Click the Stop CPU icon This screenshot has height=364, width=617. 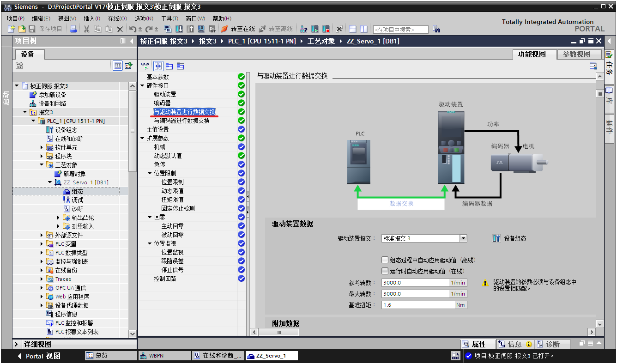point(326,29)
